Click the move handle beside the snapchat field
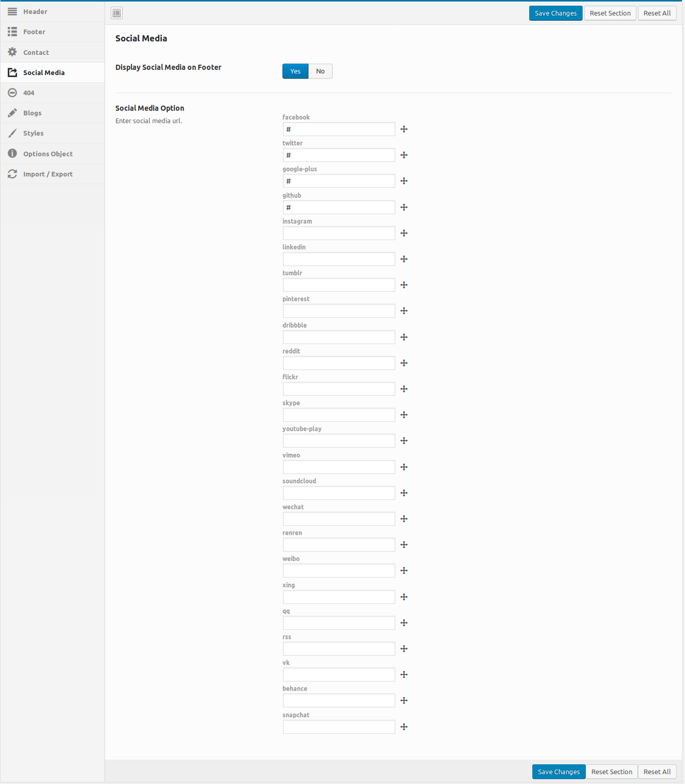The image size is (685, 784). (x=404, y=727)
